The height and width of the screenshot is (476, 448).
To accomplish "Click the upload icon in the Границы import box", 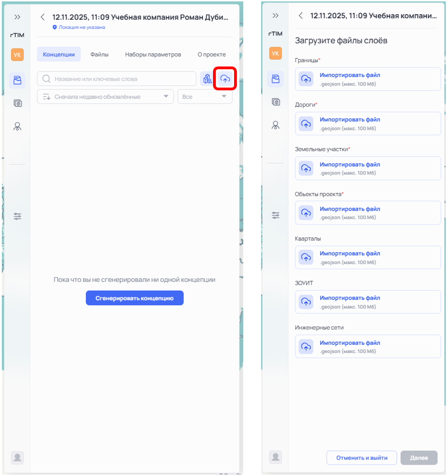I will coord(306,79).
